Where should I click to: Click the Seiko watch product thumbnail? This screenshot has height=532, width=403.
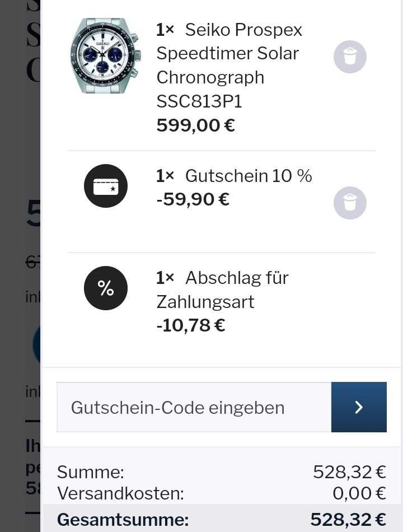point(105,55)
